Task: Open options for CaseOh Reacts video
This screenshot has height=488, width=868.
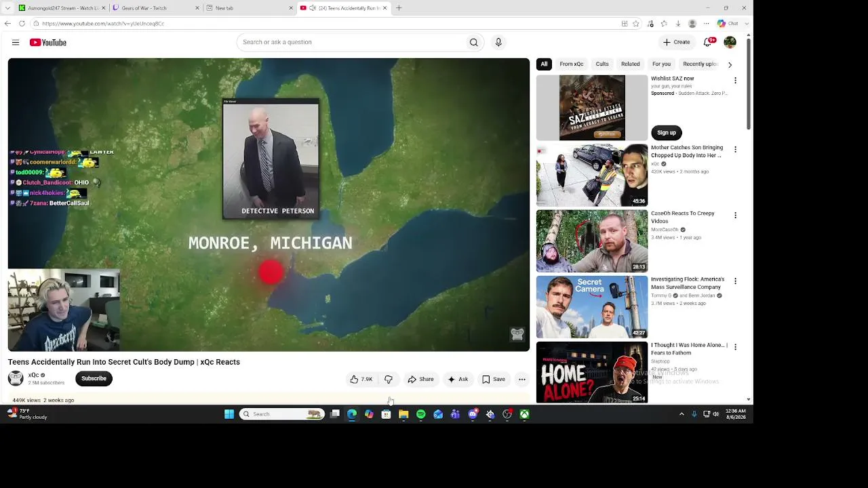Action: pos(735,215)
